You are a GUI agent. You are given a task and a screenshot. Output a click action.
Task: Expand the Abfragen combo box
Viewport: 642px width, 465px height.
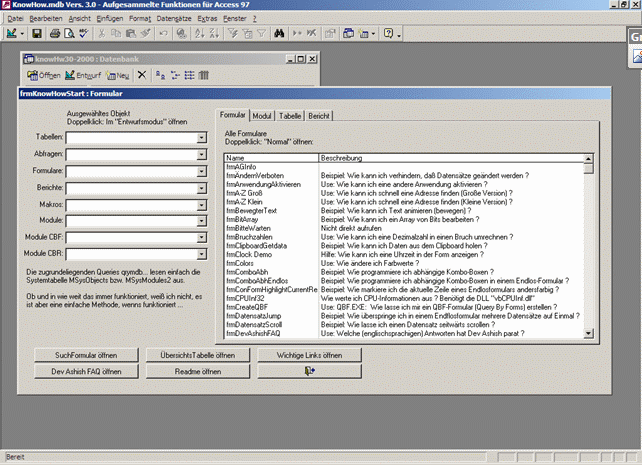[201, 154]
